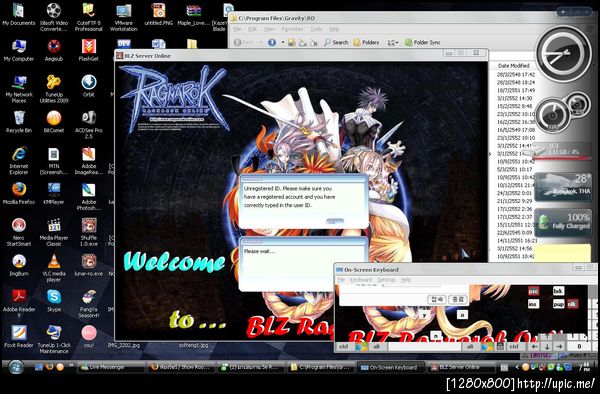This screenshot has width=600, height=394.
Task: Click OK button in Unregistered ID dialog
Action: (x=335, y=221)
